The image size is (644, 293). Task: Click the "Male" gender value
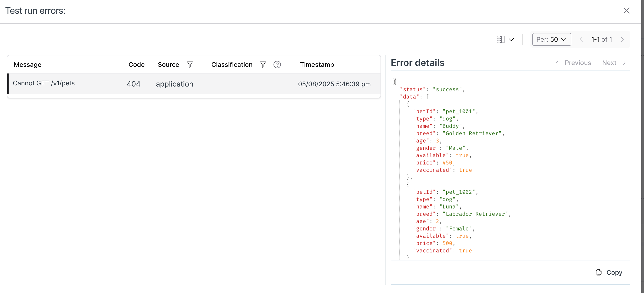(x=455, y=148)
